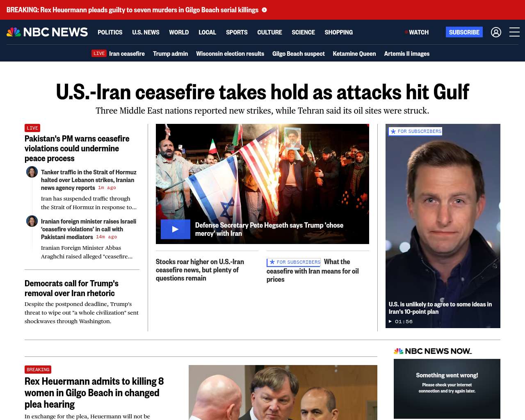Click the NBC News Now logo
Screen dimensions: 525x420
pos(433,351)
